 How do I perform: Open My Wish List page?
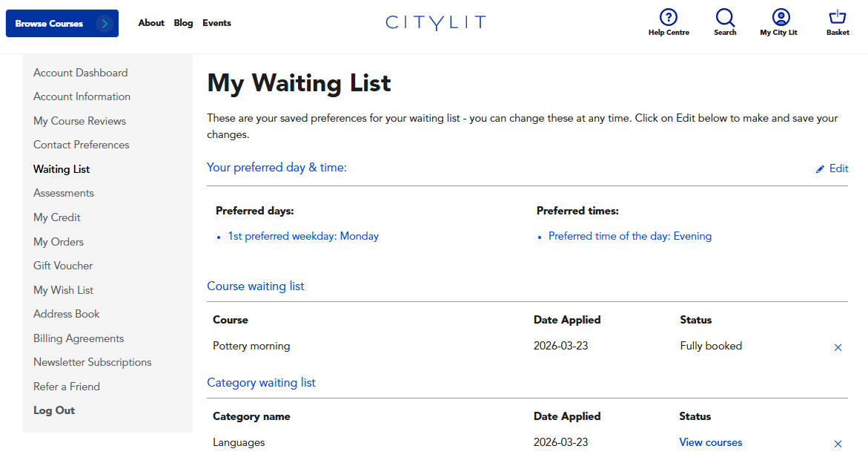click(x=63, y=290)
